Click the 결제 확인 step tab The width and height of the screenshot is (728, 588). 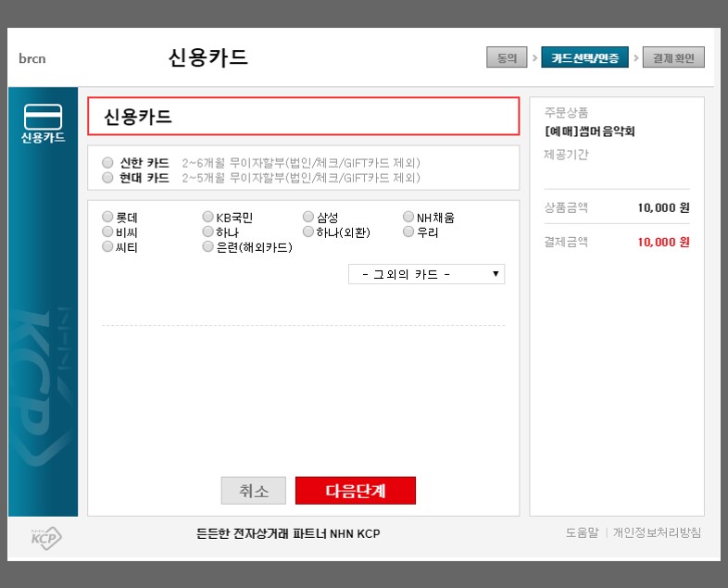point(672,57)
